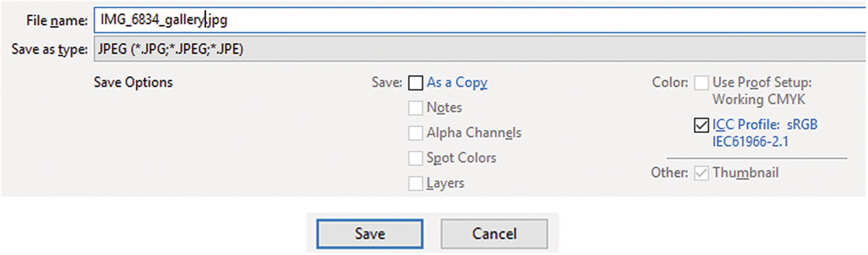Toggle the Layers checkbox
The height and width of the screenshot is (255, 868).
click(416, 184)
